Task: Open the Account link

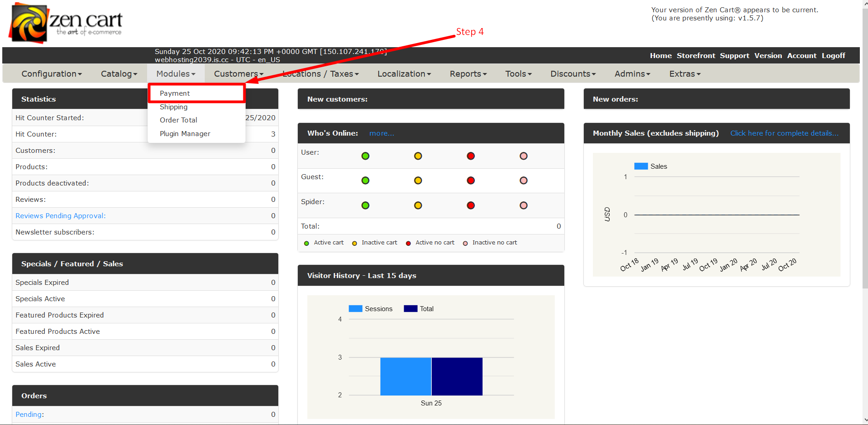Action: [802, 56]
